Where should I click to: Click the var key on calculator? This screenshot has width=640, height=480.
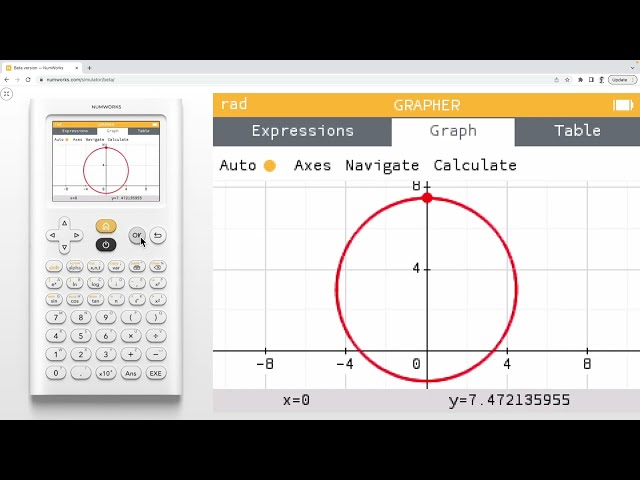point(116,267)
